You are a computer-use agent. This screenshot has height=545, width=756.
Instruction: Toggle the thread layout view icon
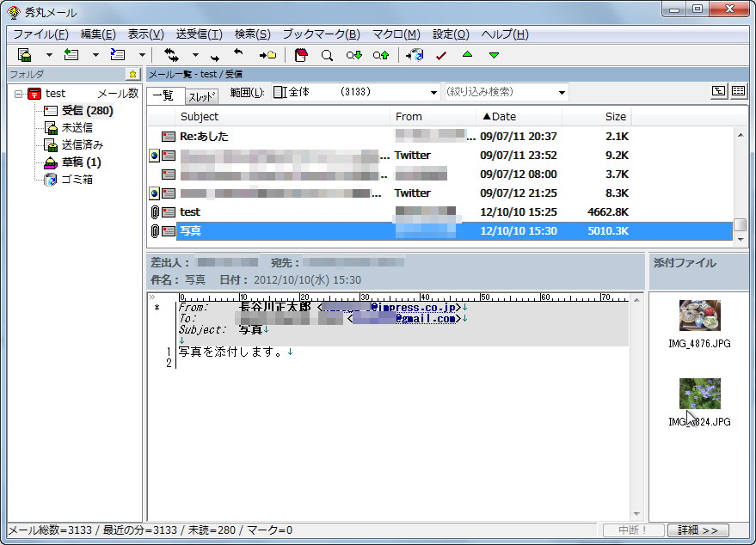pyautogui.click(x=717, y=91)
